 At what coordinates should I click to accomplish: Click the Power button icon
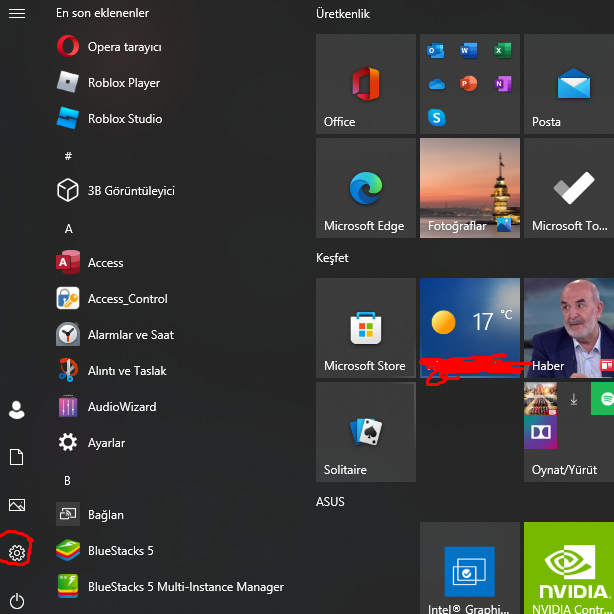pos(17,601)
